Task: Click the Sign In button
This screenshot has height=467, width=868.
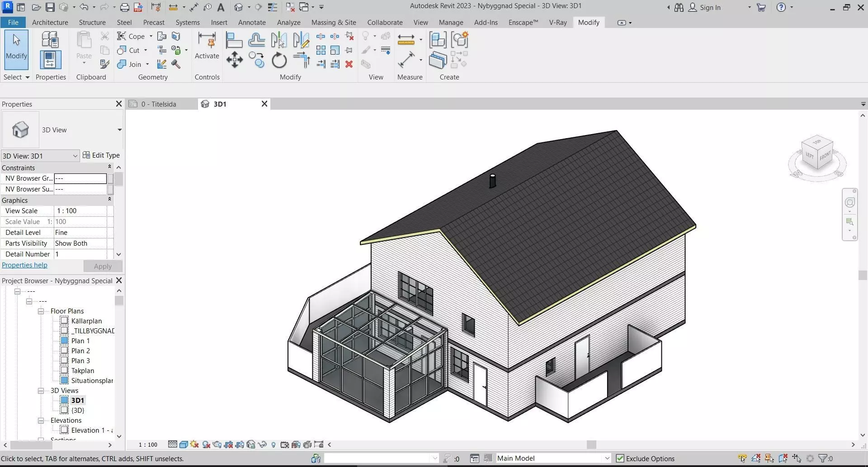Action: (x=704, y=7)
